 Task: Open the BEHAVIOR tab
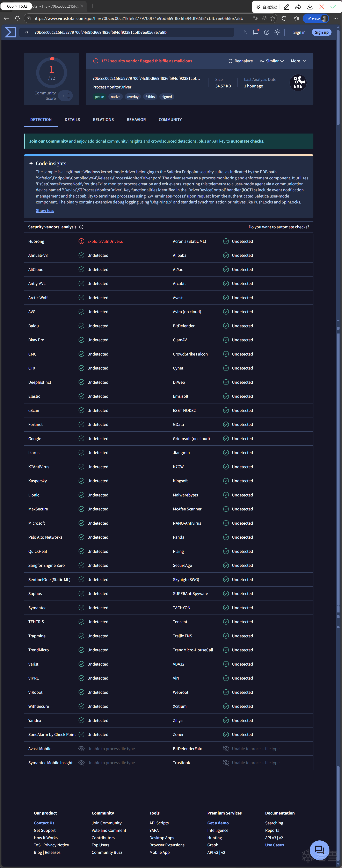click(x=136, y=120)
